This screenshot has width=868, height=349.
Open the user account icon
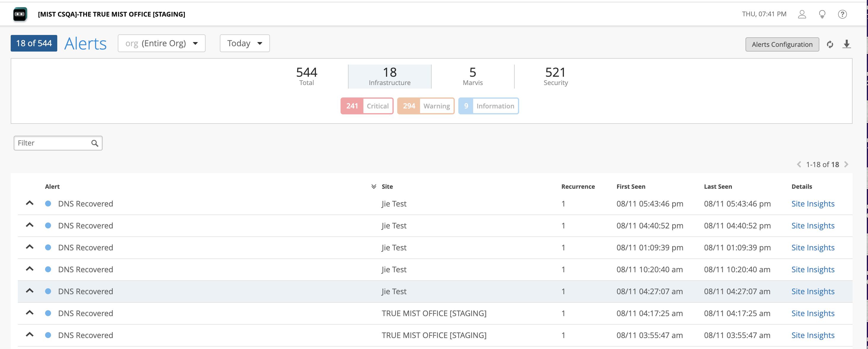802,14
